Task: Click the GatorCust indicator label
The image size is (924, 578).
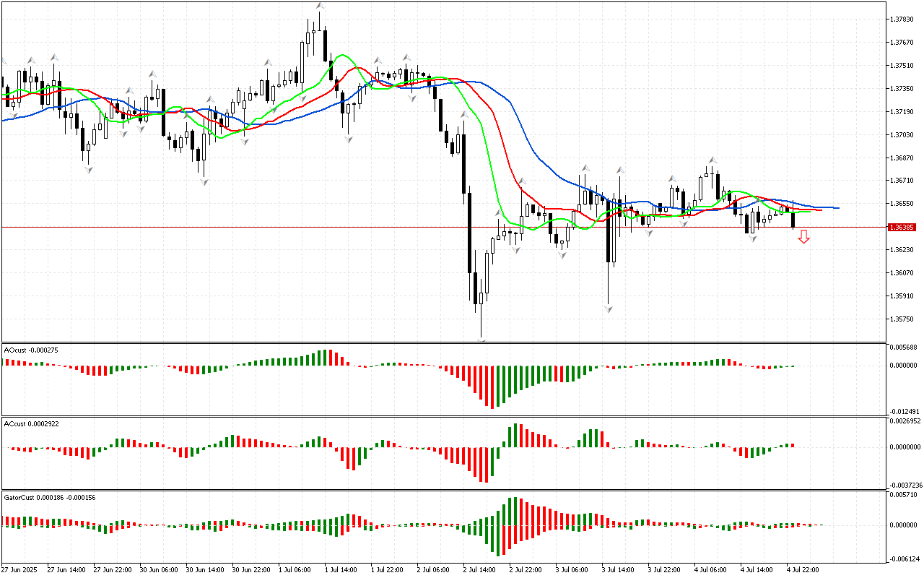Action: pos(50,497)
